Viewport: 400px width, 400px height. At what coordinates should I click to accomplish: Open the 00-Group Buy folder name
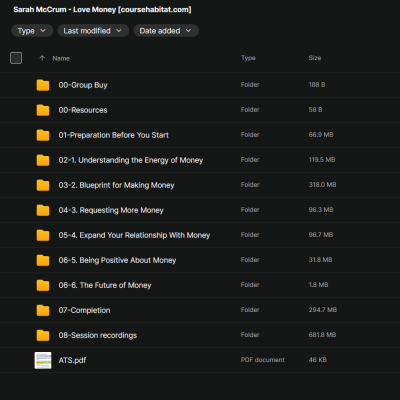tap(83, 85)
